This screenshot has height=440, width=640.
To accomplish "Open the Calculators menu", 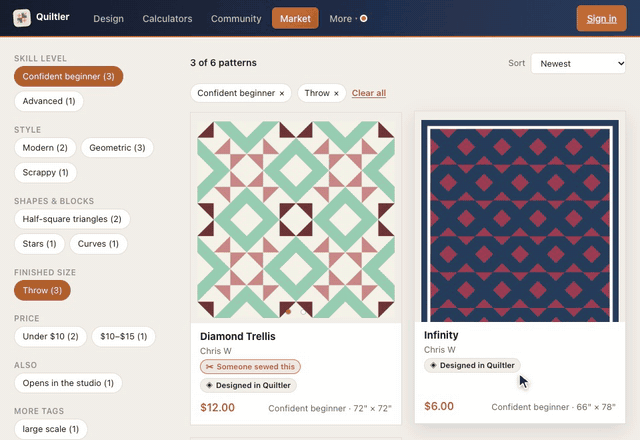I will (167, 18).
